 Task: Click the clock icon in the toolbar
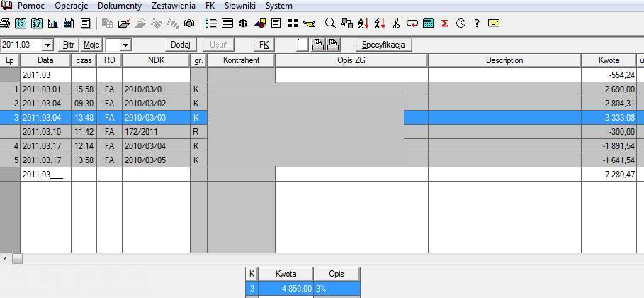tap(461, 23)
